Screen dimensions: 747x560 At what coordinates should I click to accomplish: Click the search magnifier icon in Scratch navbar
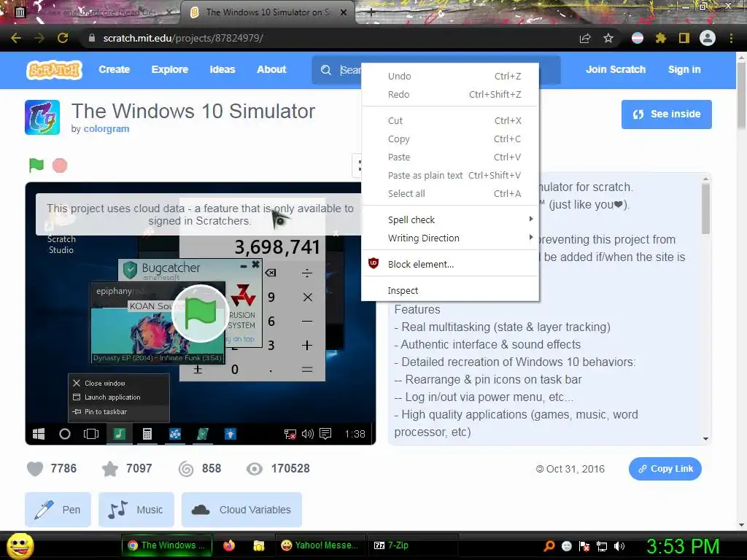[326, 70]
